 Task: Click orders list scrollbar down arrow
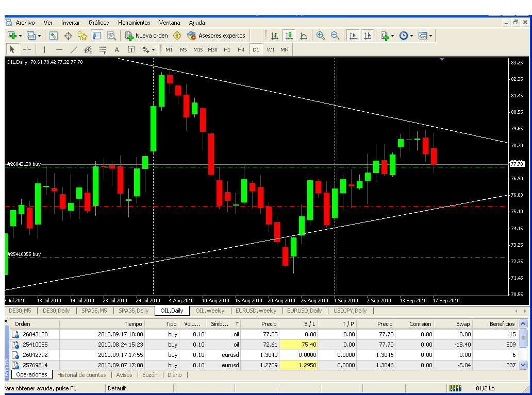click(523, 365)
